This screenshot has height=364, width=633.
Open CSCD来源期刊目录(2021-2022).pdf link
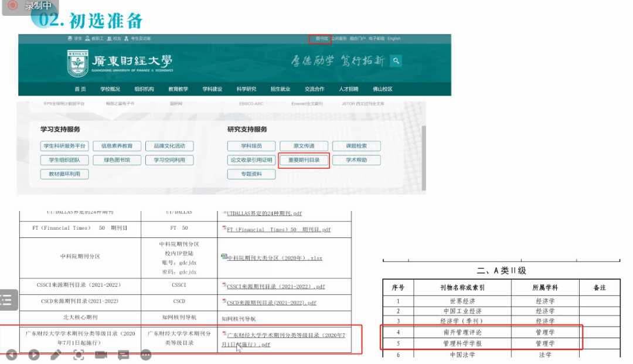coord(271,302)
